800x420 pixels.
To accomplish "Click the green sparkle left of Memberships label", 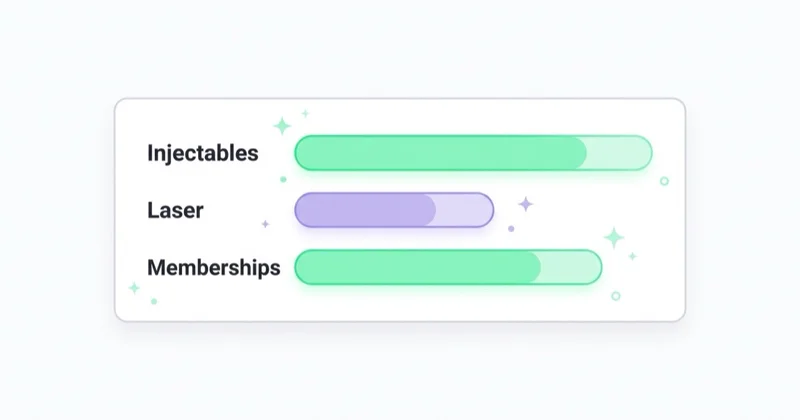I will [x=134, y=288].
